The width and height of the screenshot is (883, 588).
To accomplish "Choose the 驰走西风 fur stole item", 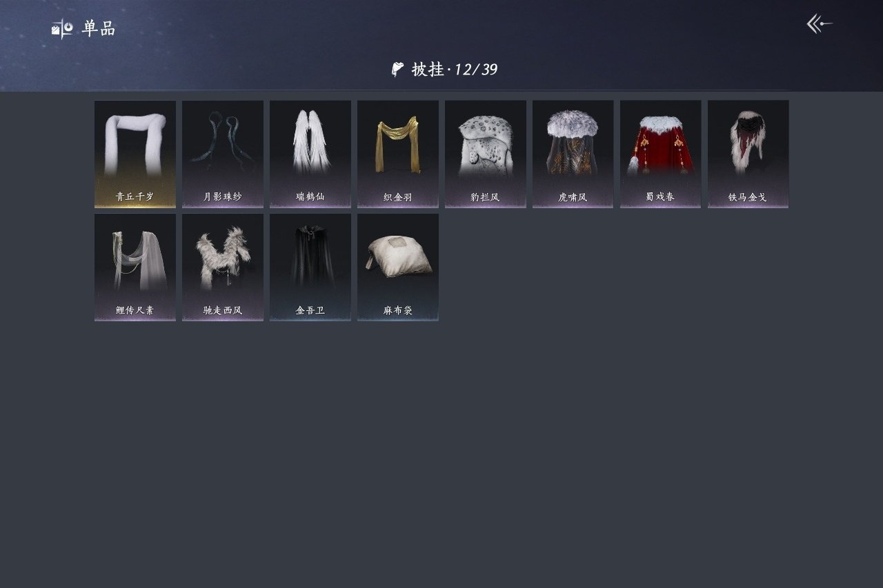I will pos(223,267).
